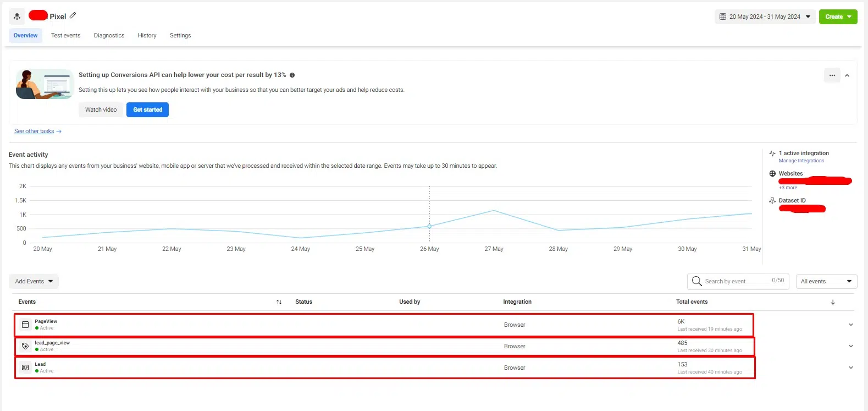Click the info icon after Conversions API headline
Screen dimensions: 868x411
[x=292, y=75]
